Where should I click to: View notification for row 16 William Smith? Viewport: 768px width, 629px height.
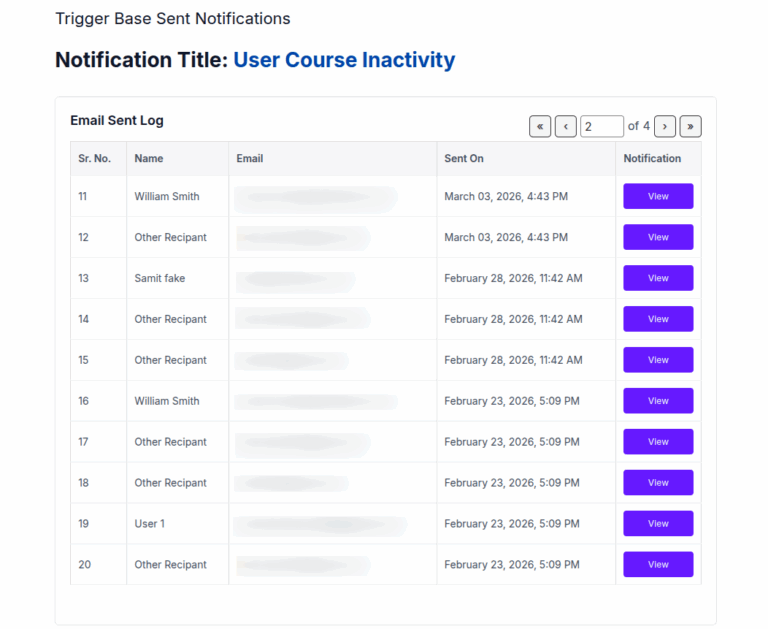(658, 401)
